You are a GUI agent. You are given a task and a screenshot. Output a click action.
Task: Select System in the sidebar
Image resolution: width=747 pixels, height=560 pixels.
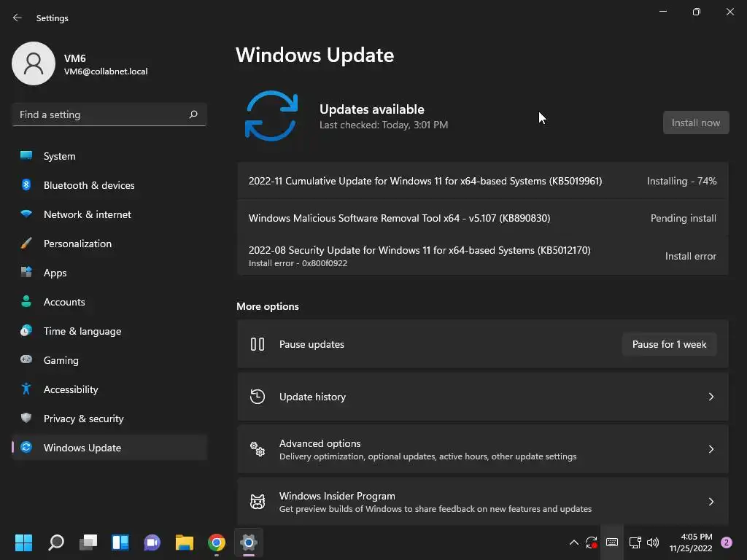109,156
